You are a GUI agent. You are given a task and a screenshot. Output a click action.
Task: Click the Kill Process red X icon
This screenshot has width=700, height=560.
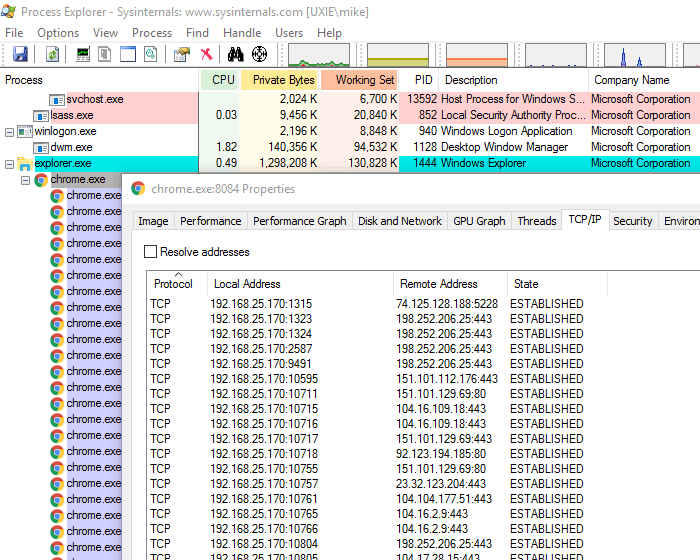click(205, 54)
